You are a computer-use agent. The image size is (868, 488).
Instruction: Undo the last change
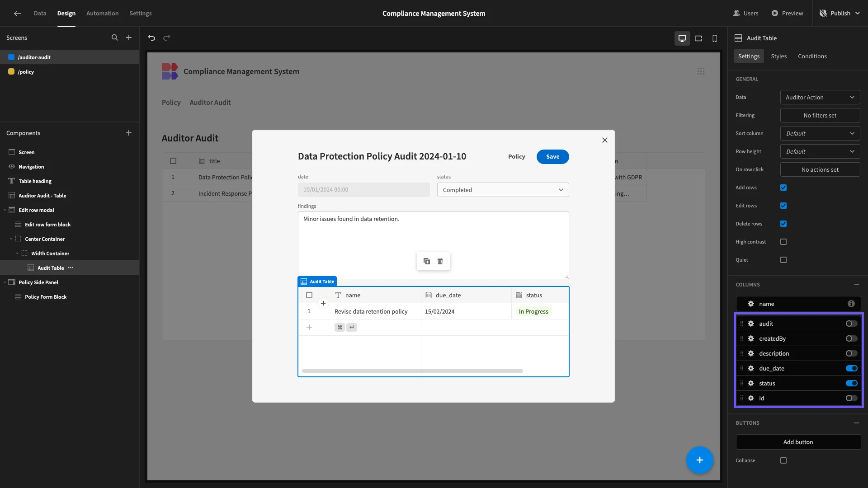pos(151,38)
